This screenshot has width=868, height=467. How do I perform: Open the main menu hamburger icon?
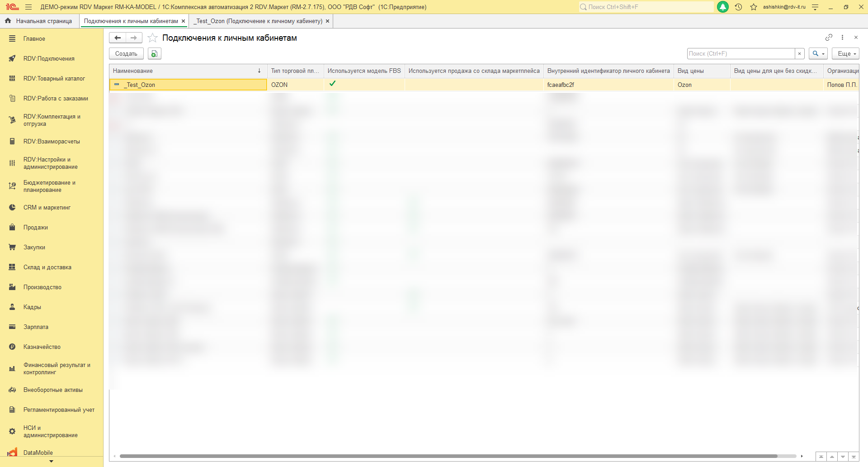coord(28,7)
